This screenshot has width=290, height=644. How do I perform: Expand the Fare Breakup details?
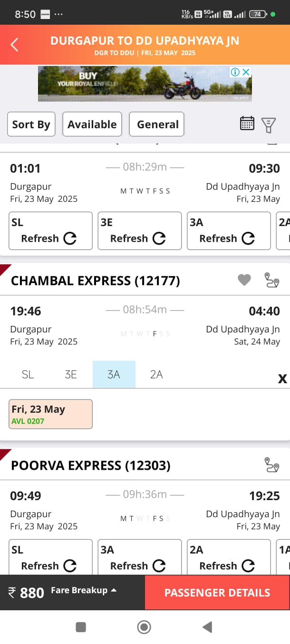click(84, 590)
